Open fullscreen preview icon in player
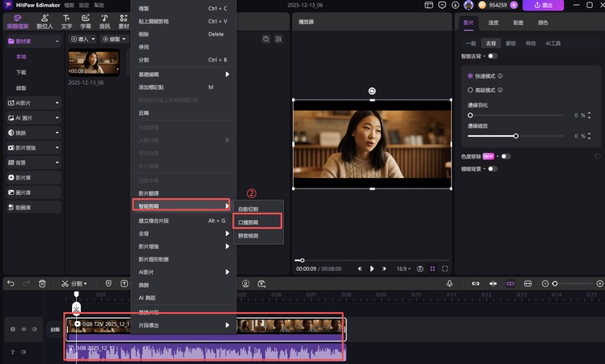 (x=445, y=269)
